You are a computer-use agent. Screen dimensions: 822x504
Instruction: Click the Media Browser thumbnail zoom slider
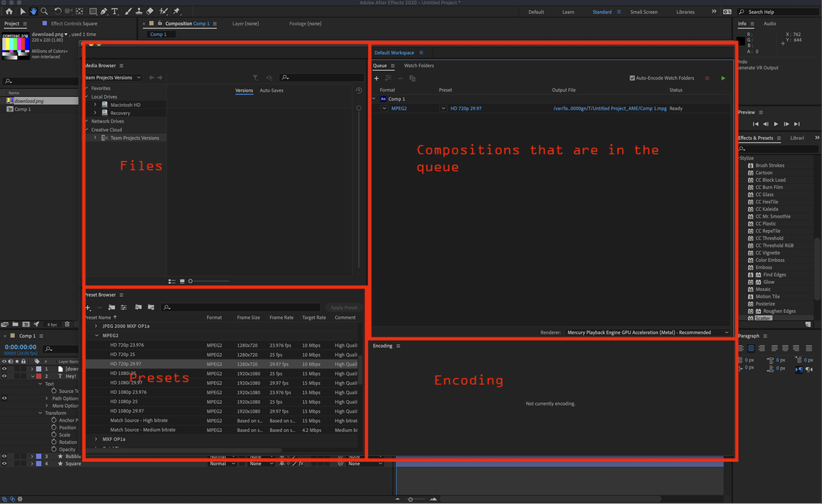click(x=209, y=281)
